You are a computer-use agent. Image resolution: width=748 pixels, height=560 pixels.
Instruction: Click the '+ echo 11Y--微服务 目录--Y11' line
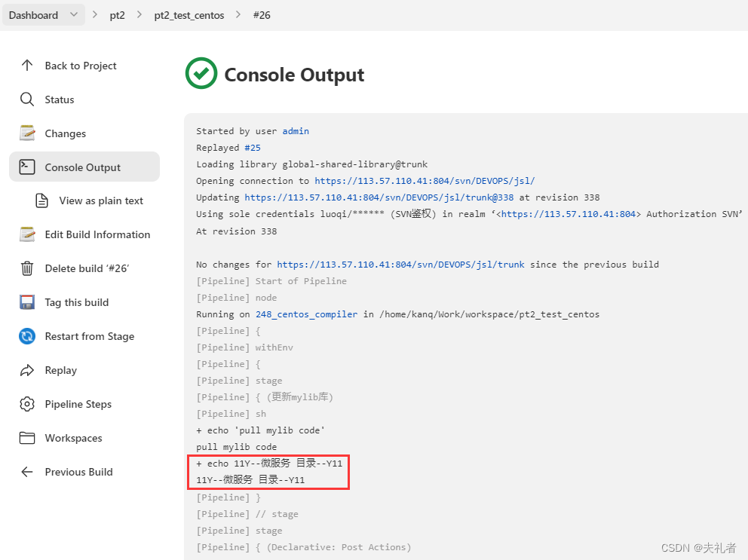tap(269, 464)
